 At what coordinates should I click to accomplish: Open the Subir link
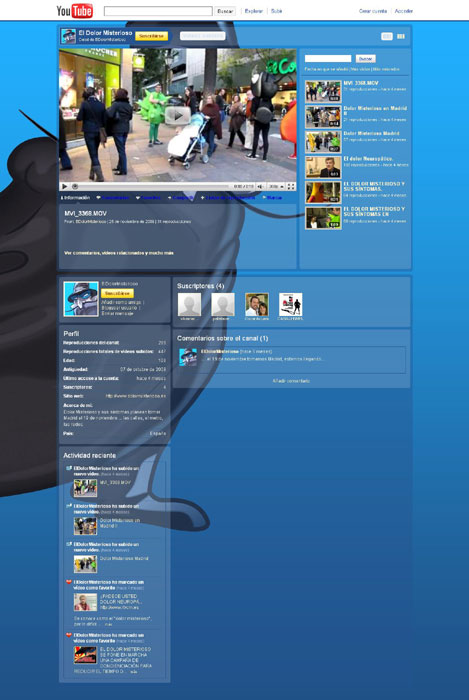(x=276, y=11)
